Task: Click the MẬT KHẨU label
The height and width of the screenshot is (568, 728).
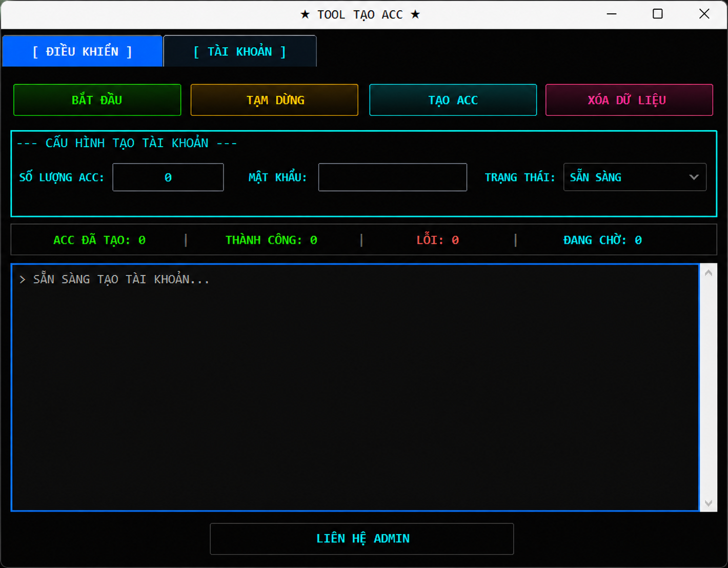Action: (277, 177)
